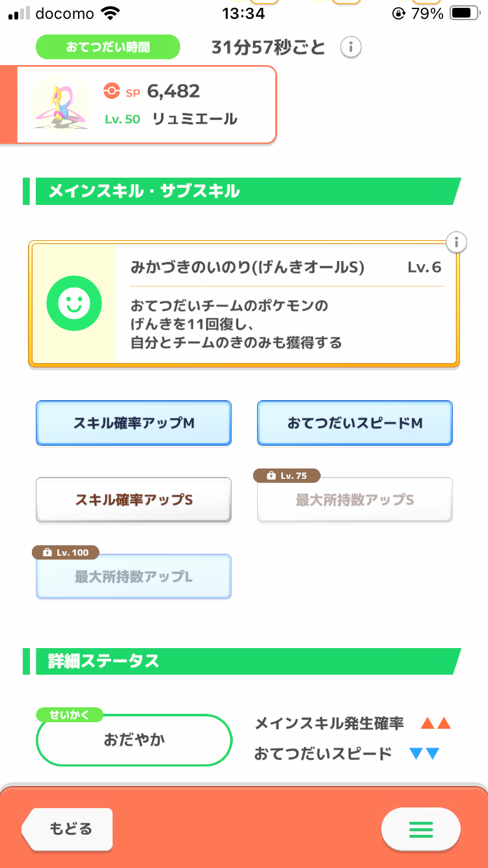Select おてつだいスピードM sub skill

[355, 423]
